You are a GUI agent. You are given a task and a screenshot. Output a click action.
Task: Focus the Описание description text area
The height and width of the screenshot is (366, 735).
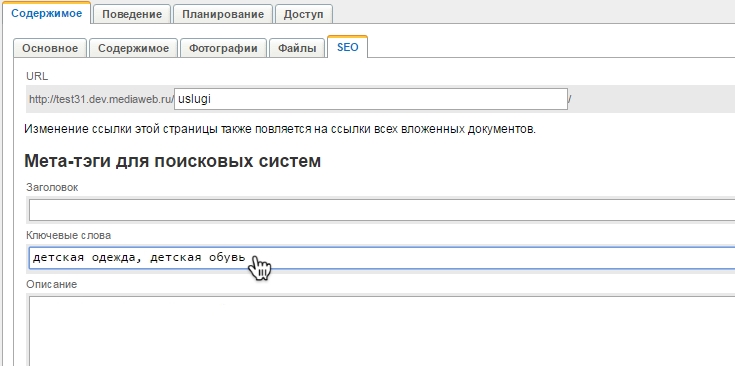(x=382, y=331)
